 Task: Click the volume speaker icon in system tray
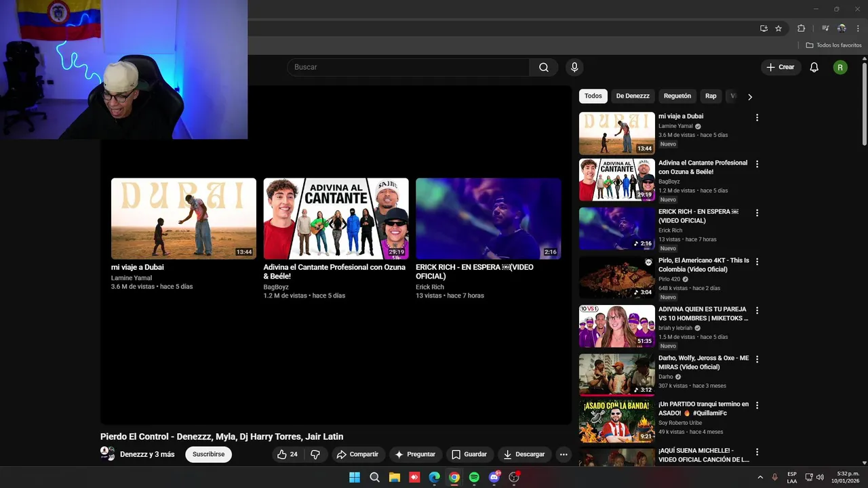[x=820, y=477]
